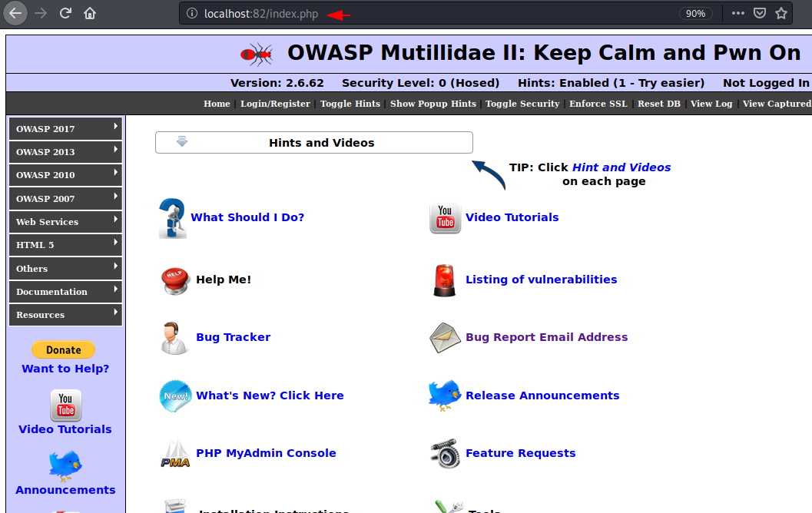The image size is (812, 513).
Task: Click the red siren vulnerabilities icon
Action: tap(444, 280)
